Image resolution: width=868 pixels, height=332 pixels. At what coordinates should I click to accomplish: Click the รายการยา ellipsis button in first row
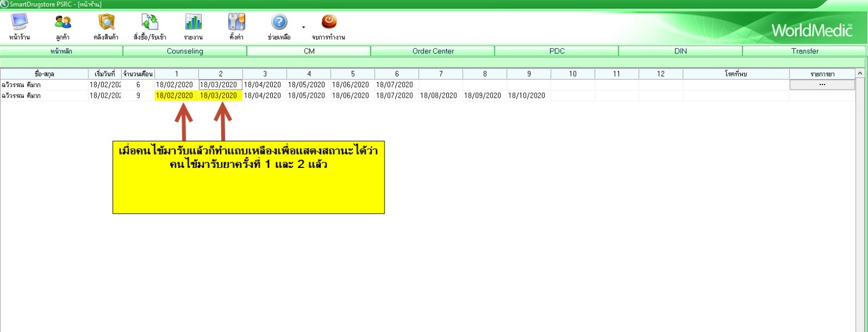click(x=822, y=85)
